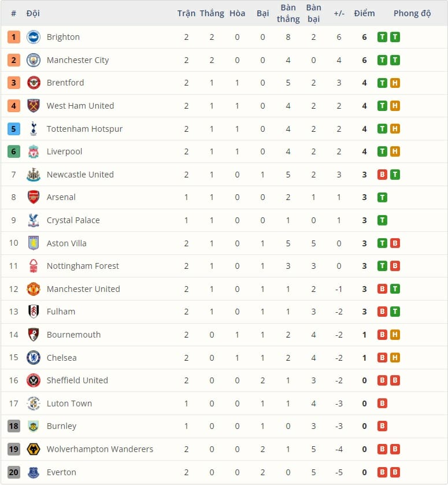Click Arsenal's green T form badge
Viewport: 448px width, 485px height.
(382, 197)
